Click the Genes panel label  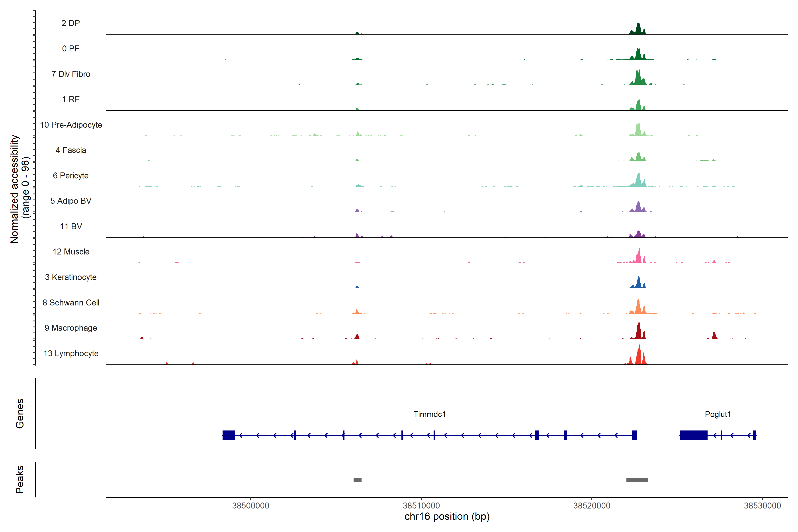[20, 414]
